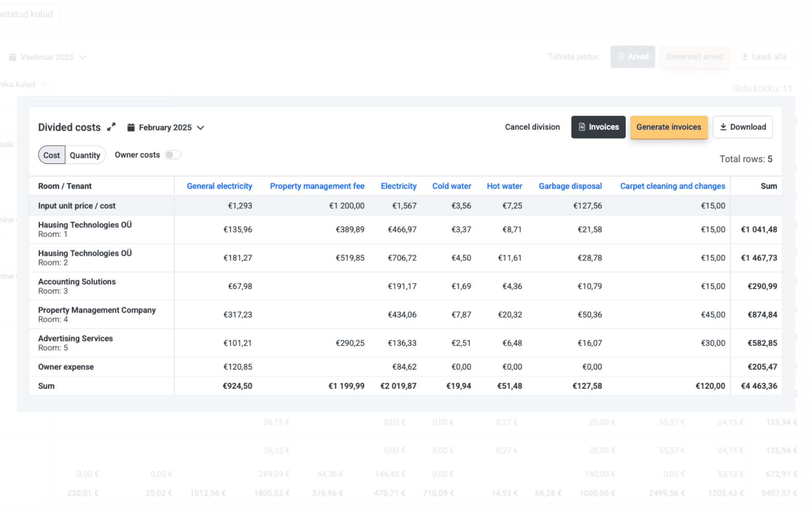Click the faded Laadi alla download icon

[745, 57]
